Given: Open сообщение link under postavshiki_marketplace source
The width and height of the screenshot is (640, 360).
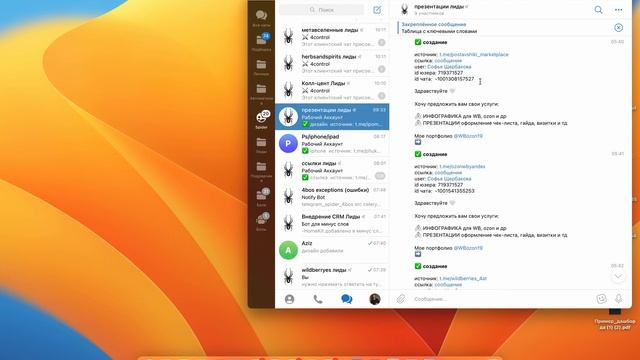Looking at the screenshot, I should pos(448,60).
